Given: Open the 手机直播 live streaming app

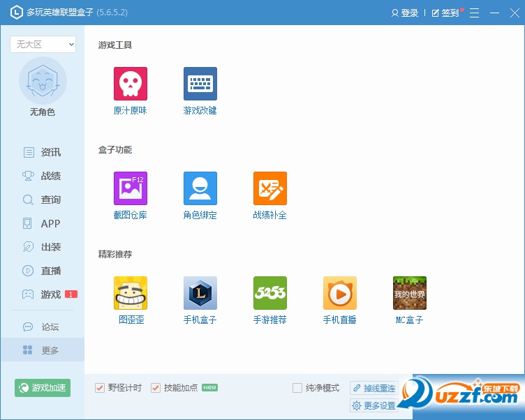Looking at the screenshot, I should (x=340, y=293).
